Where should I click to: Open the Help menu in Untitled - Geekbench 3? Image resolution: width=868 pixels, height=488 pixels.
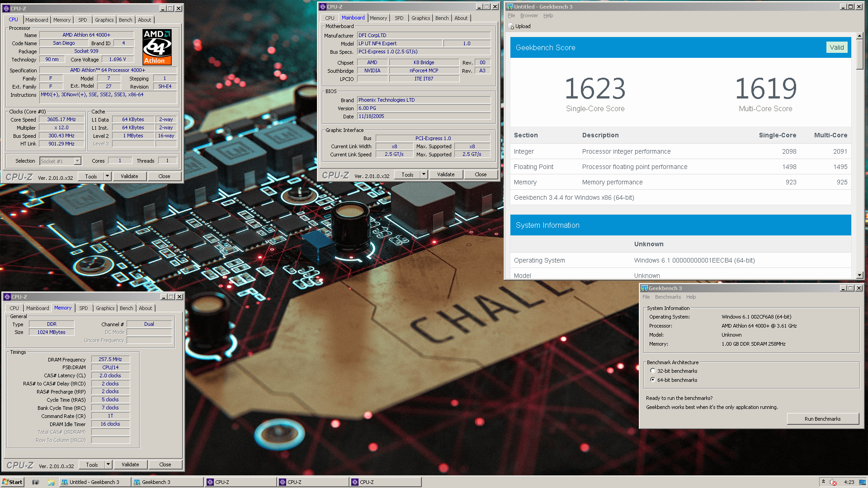(548, 15)
